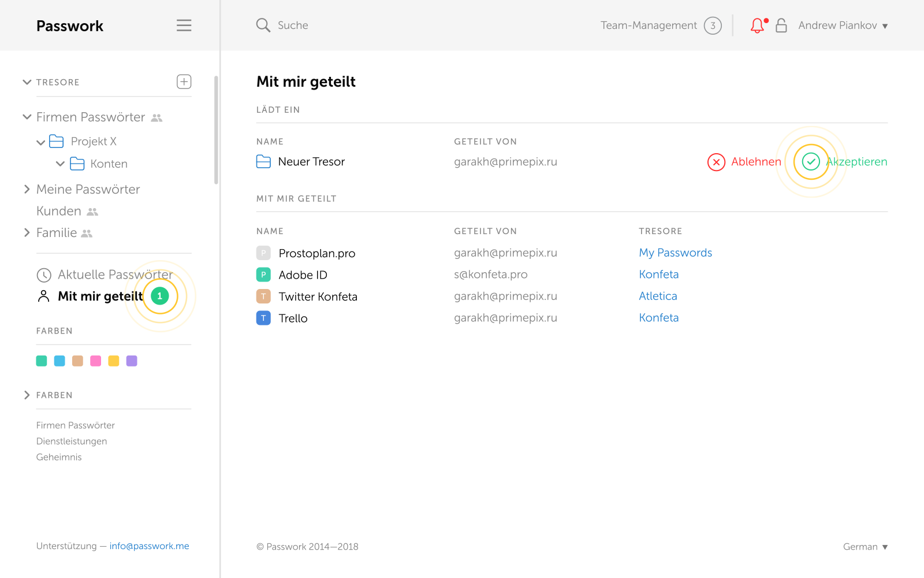This screenshot has height=578, width=924.
Task: Click shared users icon beside Kunden
Action: (92, 212)
